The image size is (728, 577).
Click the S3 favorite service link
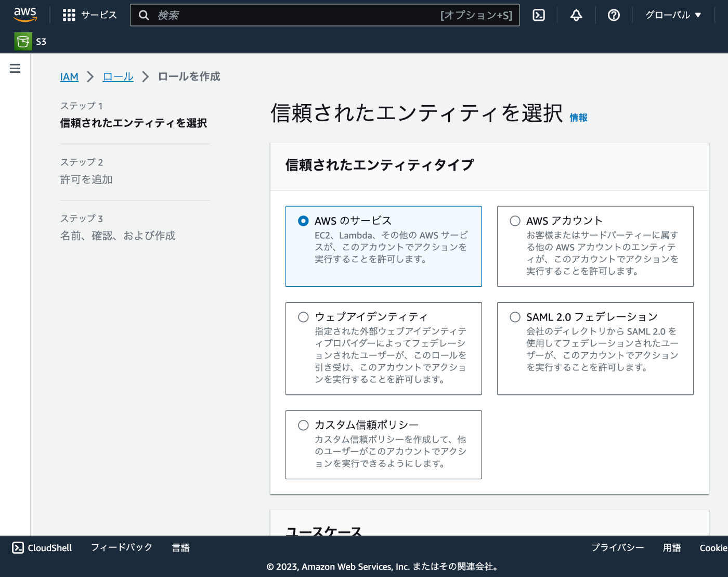click(x=41, y=42)
